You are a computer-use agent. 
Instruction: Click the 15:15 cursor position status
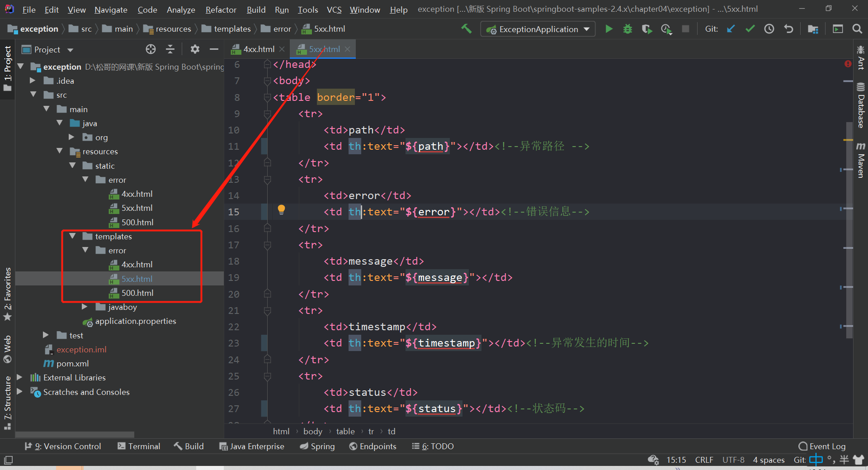(676, 460)
